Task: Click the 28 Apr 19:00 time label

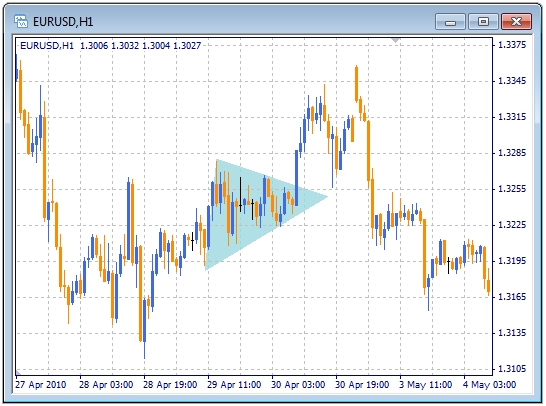Action: pos(170,385)
